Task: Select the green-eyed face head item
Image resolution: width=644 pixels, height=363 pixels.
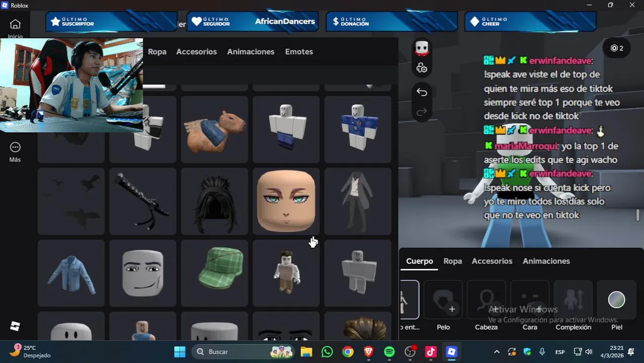Action: point(286,201)
